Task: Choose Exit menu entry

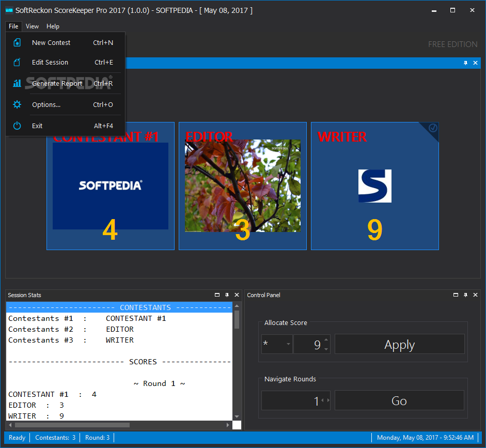Action: point(66,126)
